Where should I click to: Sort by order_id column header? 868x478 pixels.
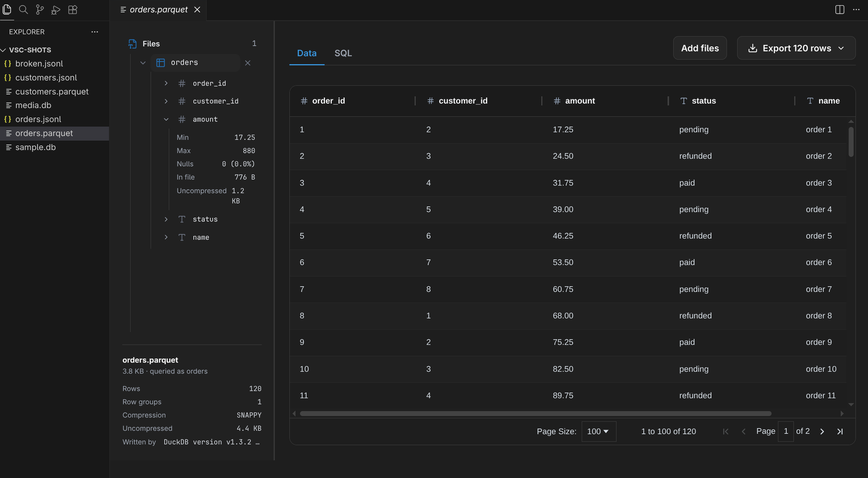pyautogui.click(x=328, y=101)
